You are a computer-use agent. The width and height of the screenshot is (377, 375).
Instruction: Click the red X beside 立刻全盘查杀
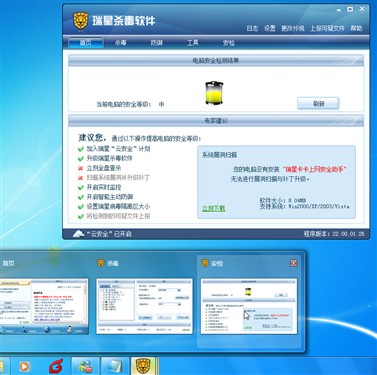pyautogui.click(x=80, y=168)
